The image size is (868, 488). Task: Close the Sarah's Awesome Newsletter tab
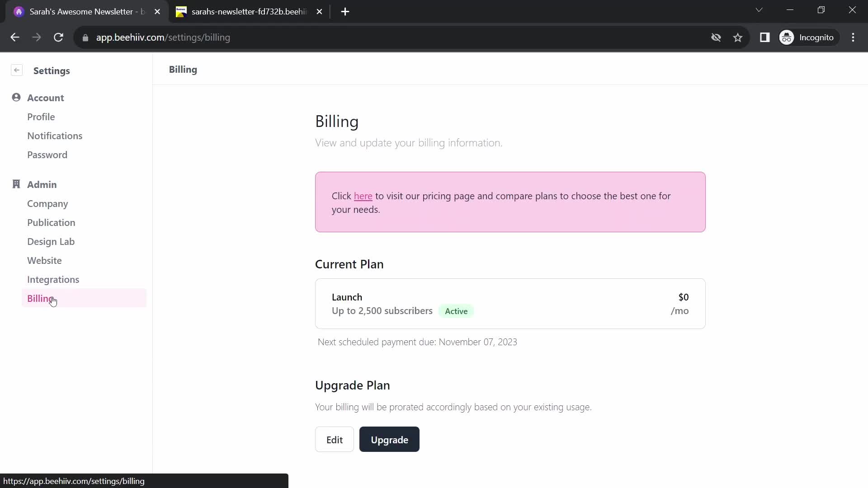click(157, 12)
